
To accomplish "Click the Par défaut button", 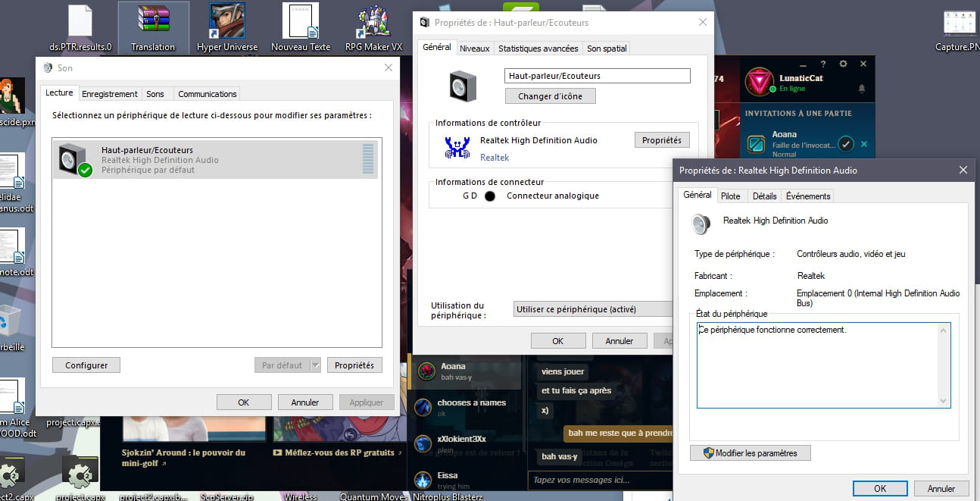I will pyautogui.click(x=282, y=365).
